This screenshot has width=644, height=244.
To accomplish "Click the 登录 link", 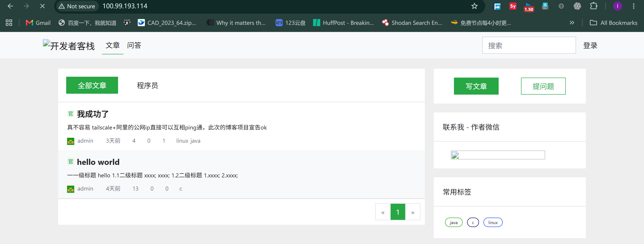I will pos(590,45).
